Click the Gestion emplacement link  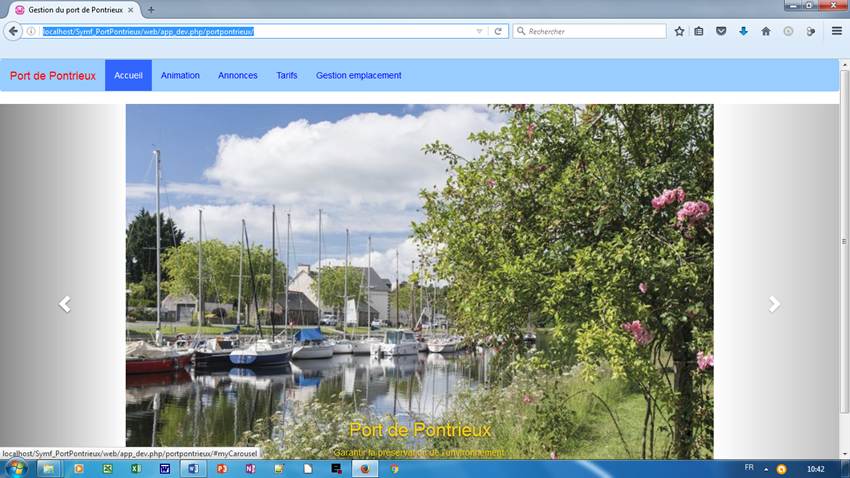(358, 76)
